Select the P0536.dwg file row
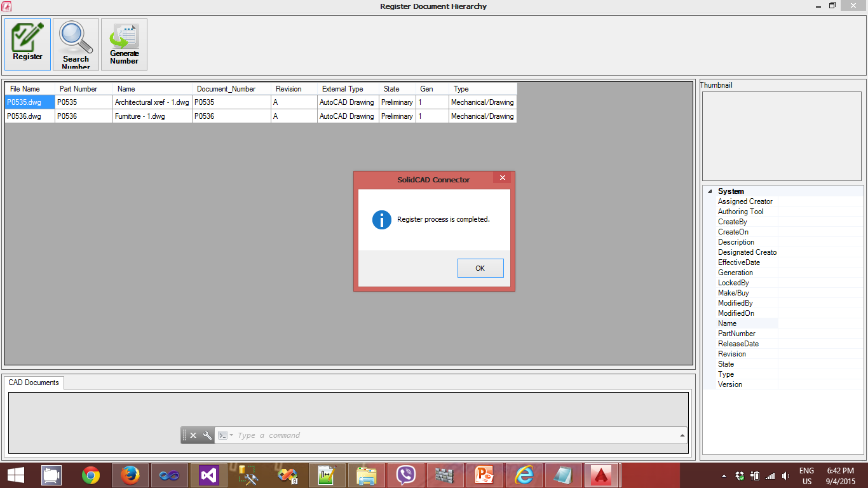This screenshot has height=488, width=868. coord(24,116)
